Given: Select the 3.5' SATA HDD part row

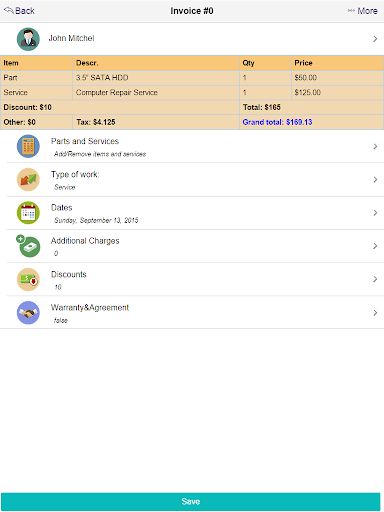Looking at the screenshot, I should pyautogui.click(x=192, y=78).
